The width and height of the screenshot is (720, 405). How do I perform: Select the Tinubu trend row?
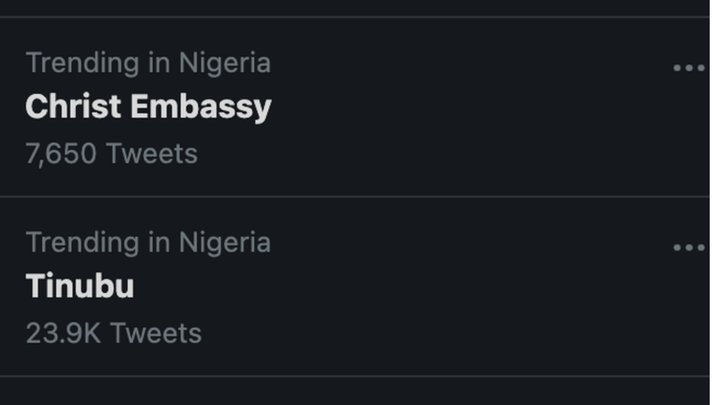pos(350,287)
